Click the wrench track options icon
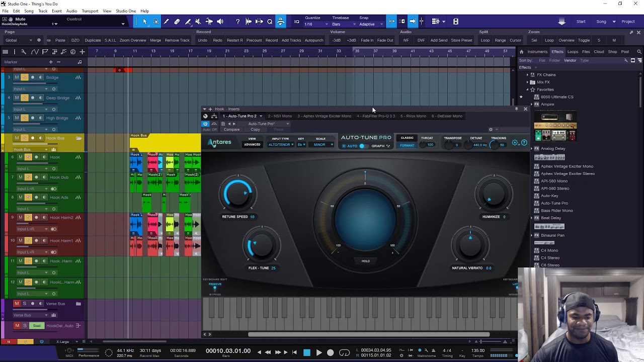Image resolution: width=644 pixels, height=362 pixels. (24, 52)
